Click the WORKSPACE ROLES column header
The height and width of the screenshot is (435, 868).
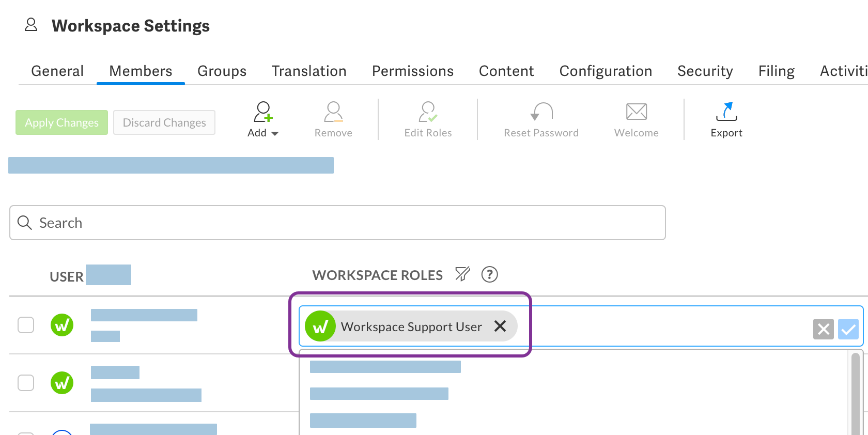point(378,275)
